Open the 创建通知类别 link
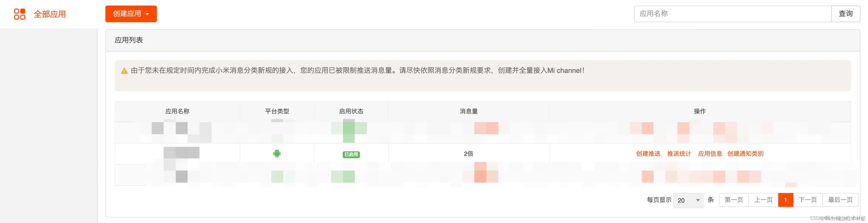 [x=745, y=154]
